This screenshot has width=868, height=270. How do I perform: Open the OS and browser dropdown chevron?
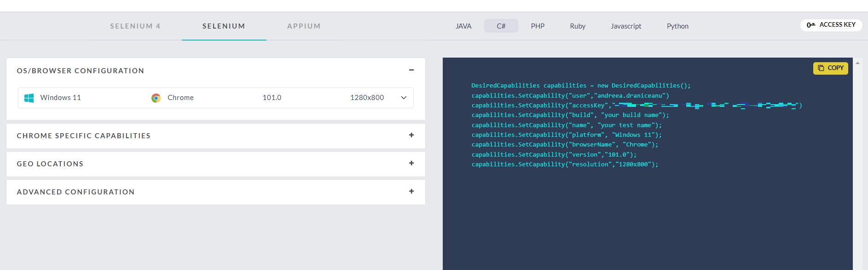404,98
